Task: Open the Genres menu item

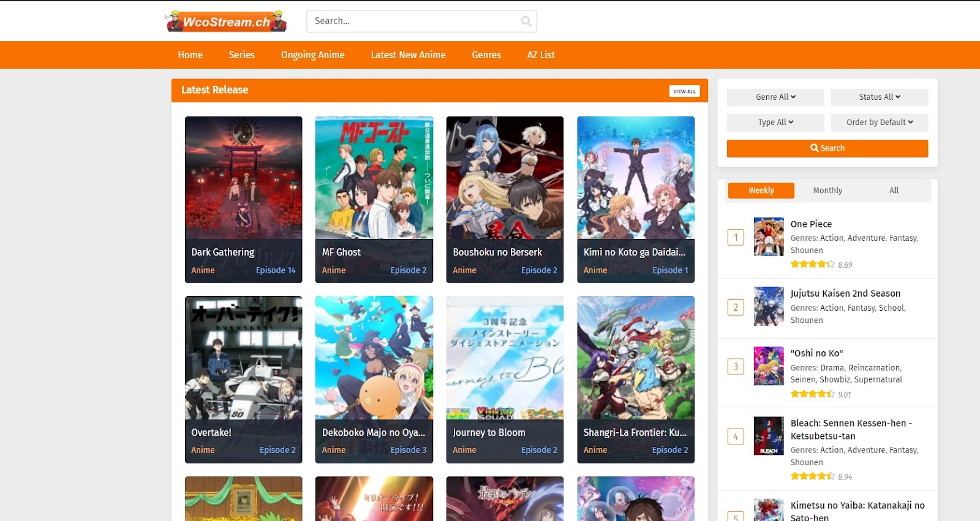Action: [486, 55]
